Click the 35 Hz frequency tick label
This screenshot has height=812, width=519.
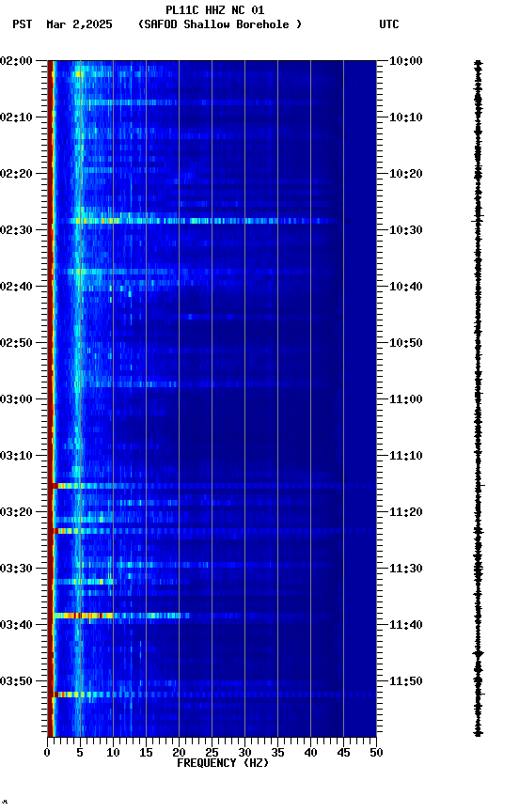277,753
